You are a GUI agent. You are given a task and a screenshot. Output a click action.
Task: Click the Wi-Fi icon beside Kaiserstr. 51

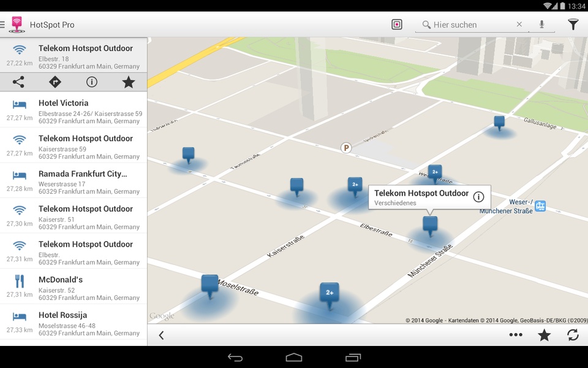(20, 210)
